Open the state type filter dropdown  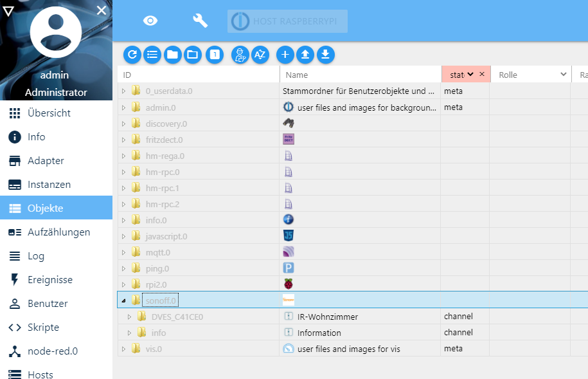(470, 75)
